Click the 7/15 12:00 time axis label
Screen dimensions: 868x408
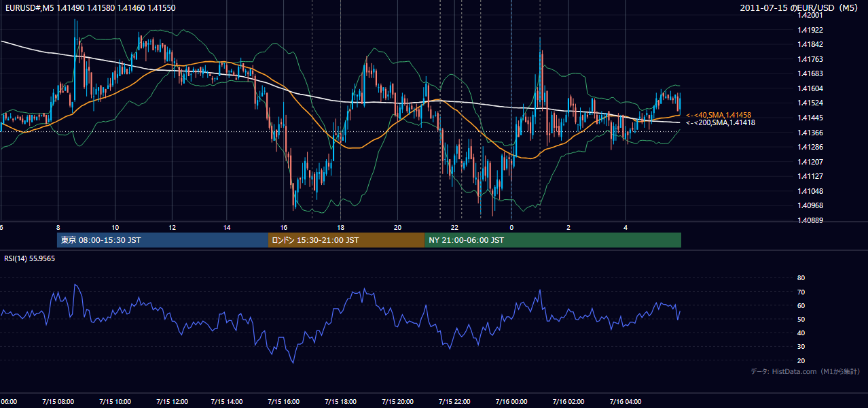point(171,401)
